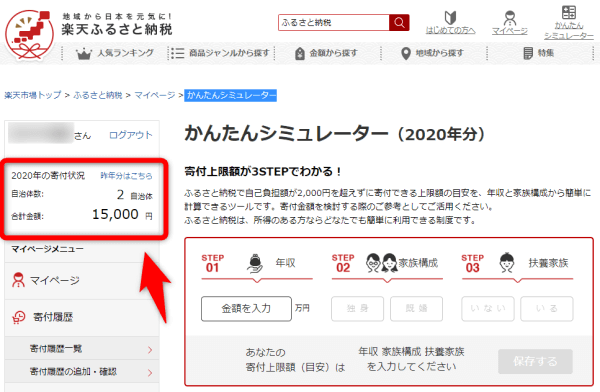The image size is (600, 392).
Task: Open 人気ランキング navigation item
Action: [115, 53]
